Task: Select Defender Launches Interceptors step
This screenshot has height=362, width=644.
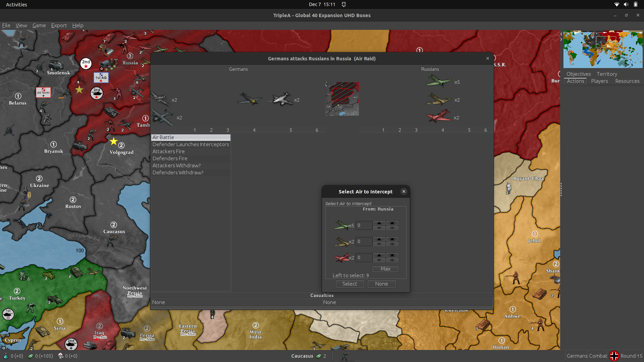Action: click(x=191, y=144)
